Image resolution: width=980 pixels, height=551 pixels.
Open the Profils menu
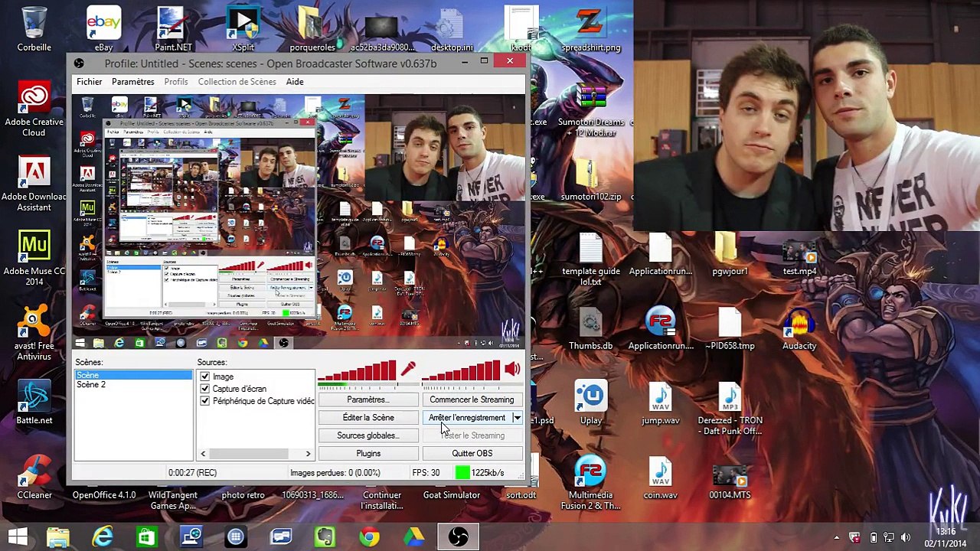pyautogui.click(x=175, y=82)
